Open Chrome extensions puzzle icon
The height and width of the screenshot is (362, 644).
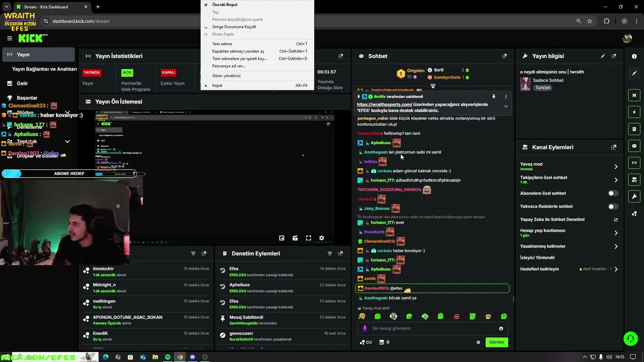coord(606,21)
